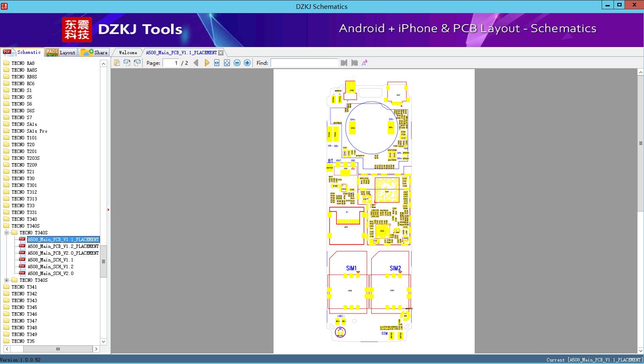Collapse the left sidebar panel arrow
644x364 pixels.
[x=108, y=209]
